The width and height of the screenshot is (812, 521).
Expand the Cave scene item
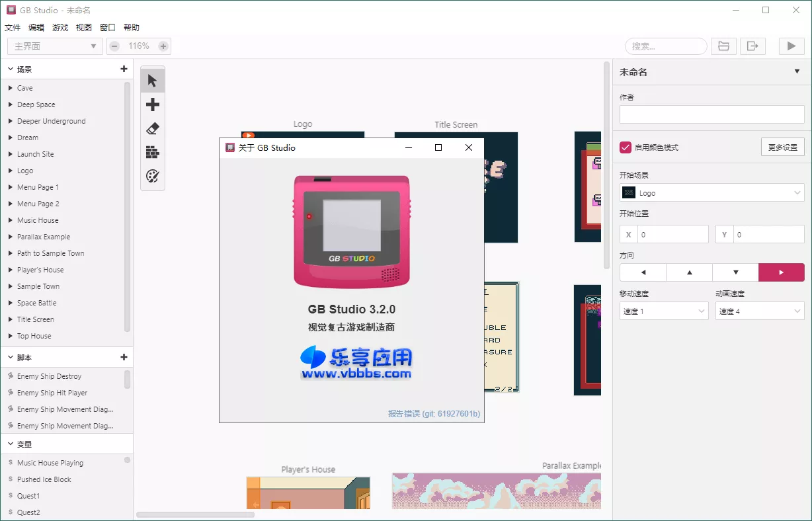click(11, 88)
